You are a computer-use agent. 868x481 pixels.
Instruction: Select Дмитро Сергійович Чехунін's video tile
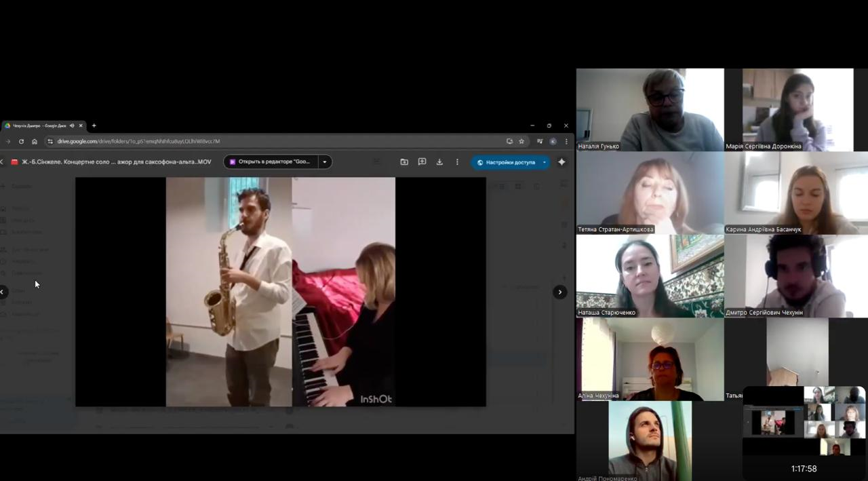tap(795, 276)
